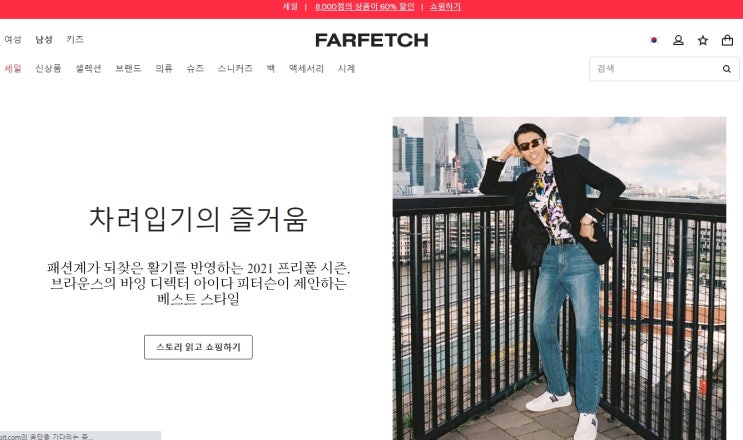
Task: Open the wishlist star icon
Action: (x=703, y=40)
